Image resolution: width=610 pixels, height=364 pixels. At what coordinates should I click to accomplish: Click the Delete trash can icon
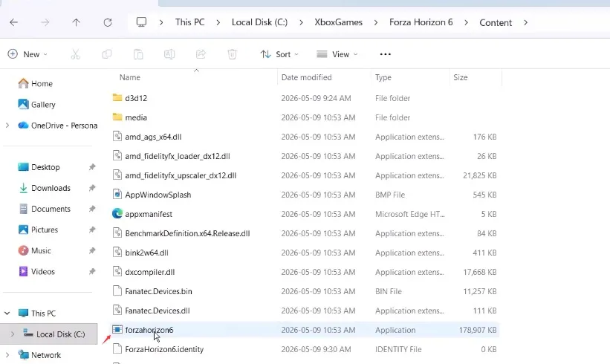(233, 54)
